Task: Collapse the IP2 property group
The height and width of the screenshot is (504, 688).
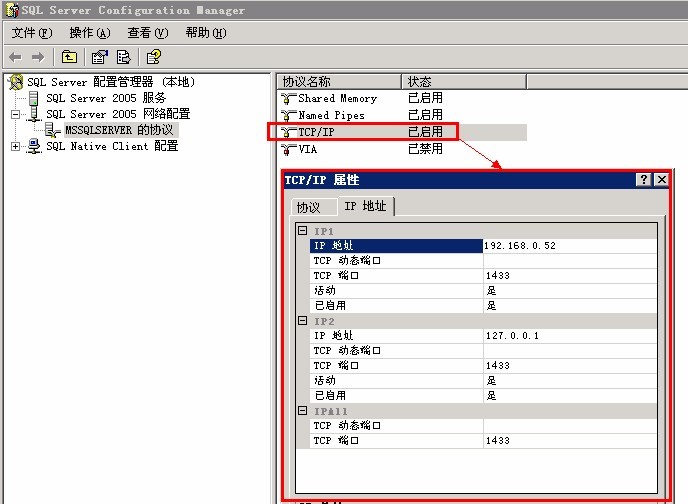Action: pos(302,321)
